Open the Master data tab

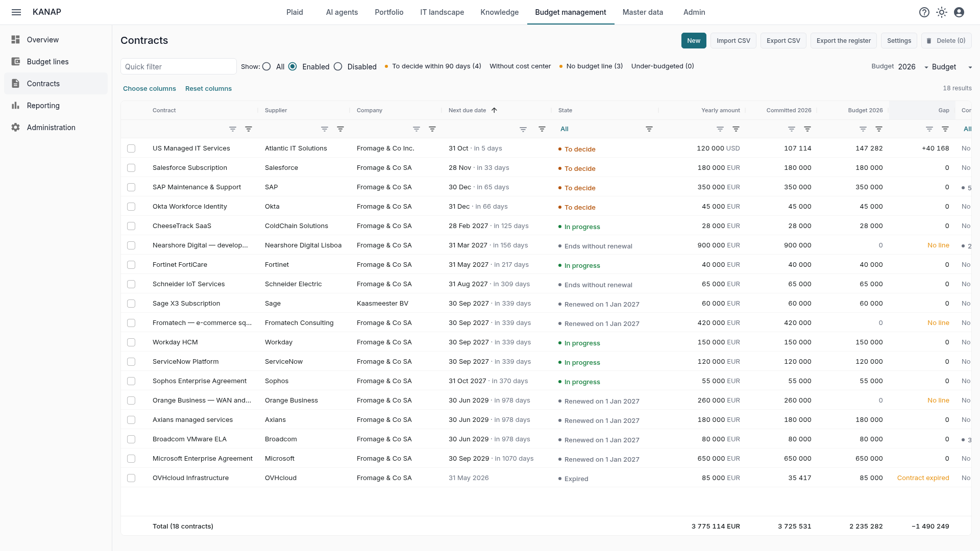(643, 12)
